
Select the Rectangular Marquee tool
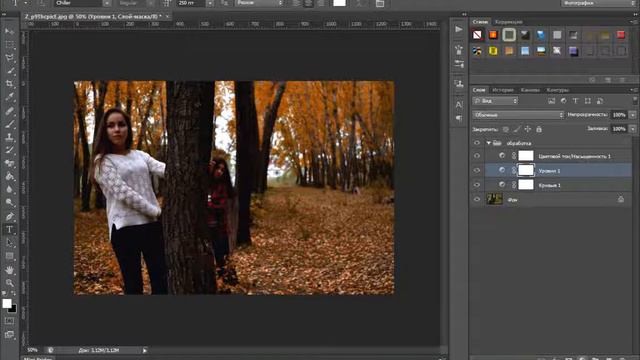[9, 45]
